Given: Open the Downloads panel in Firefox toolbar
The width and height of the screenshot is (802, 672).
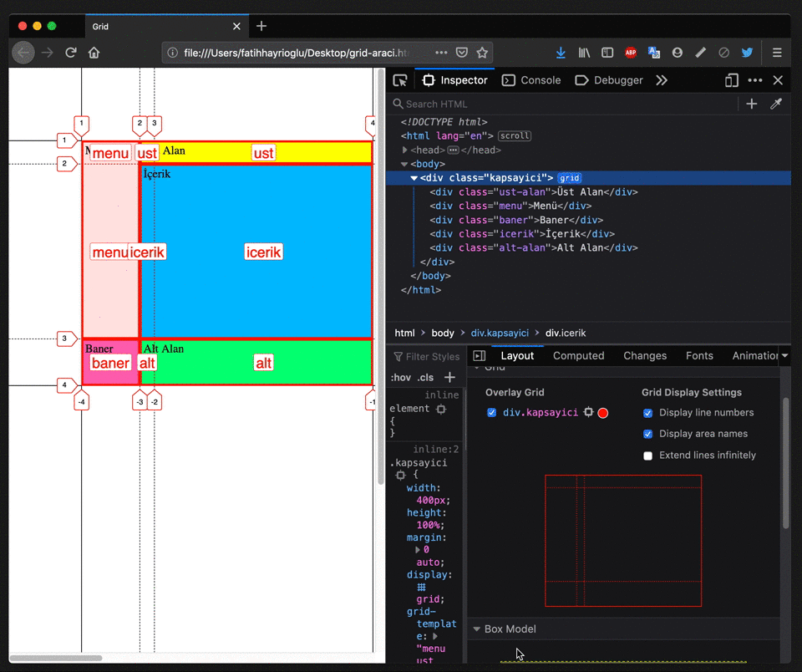Looking at the screenshot, I should pos(561,52).
